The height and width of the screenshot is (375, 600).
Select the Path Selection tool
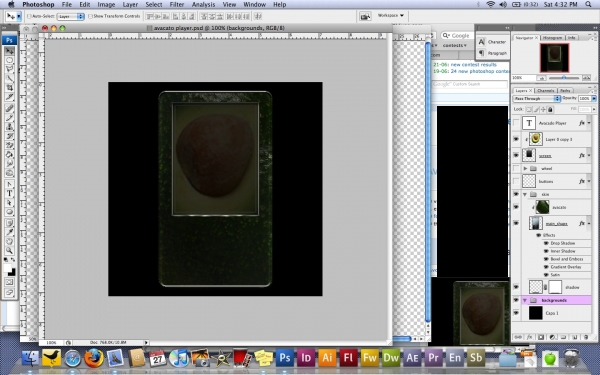tap(10, 202)
